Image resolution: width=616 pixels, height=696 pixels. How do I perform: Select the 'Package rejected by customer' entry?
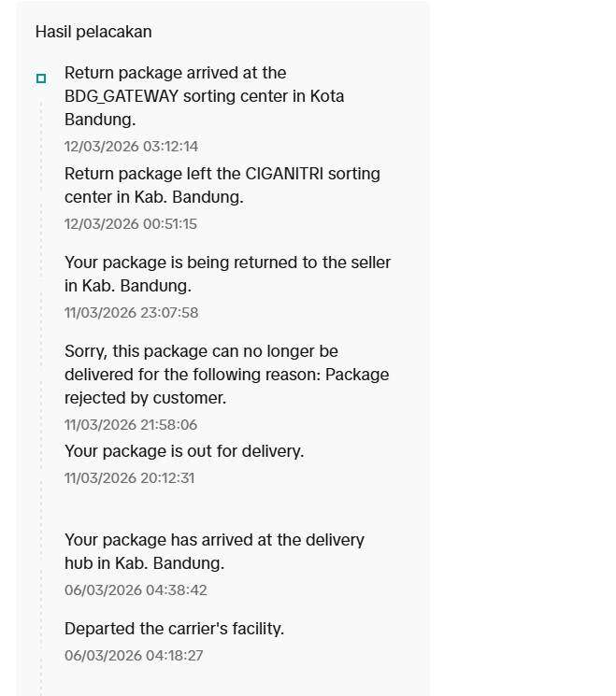226,375
